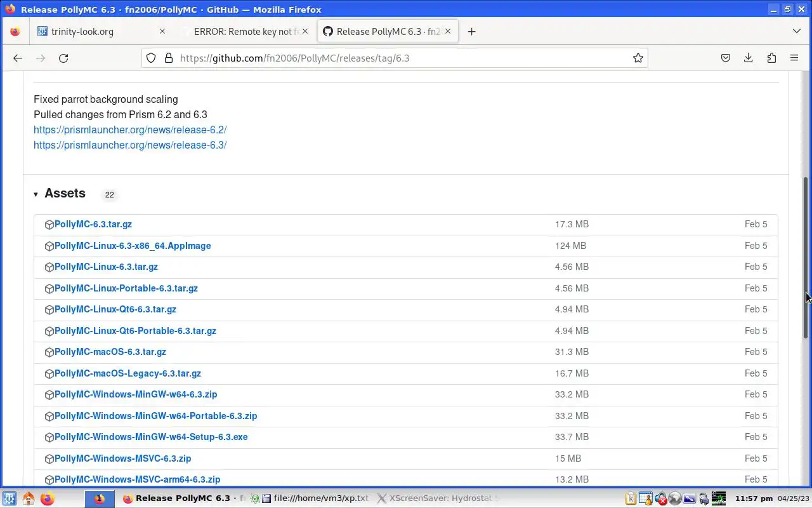Download PollyMC-macOS-Legacy-6.3.tar.gz
The image size is (812, 508).
coord(128,373)
